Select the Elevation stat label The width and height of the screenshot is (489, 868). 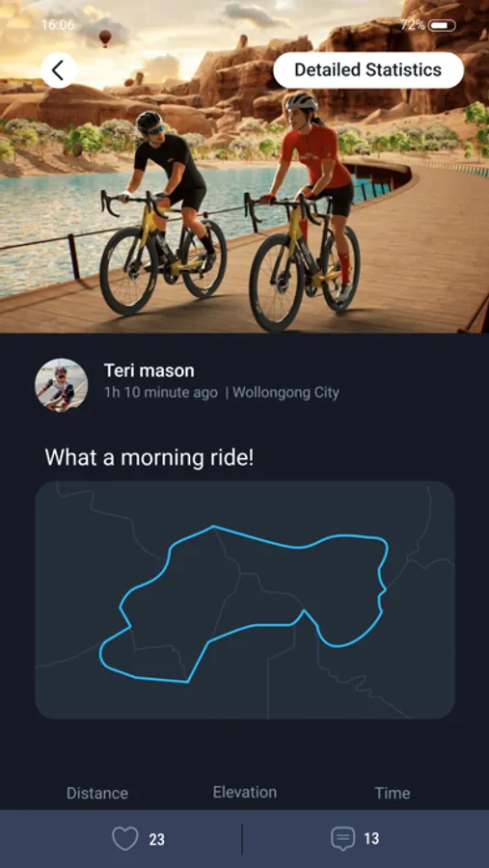(245, 792)
